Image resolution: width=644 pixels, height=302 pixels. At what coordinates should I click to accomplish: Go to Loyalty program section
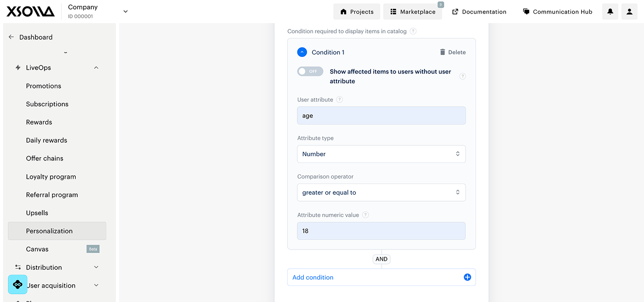[x=51, y=176]
